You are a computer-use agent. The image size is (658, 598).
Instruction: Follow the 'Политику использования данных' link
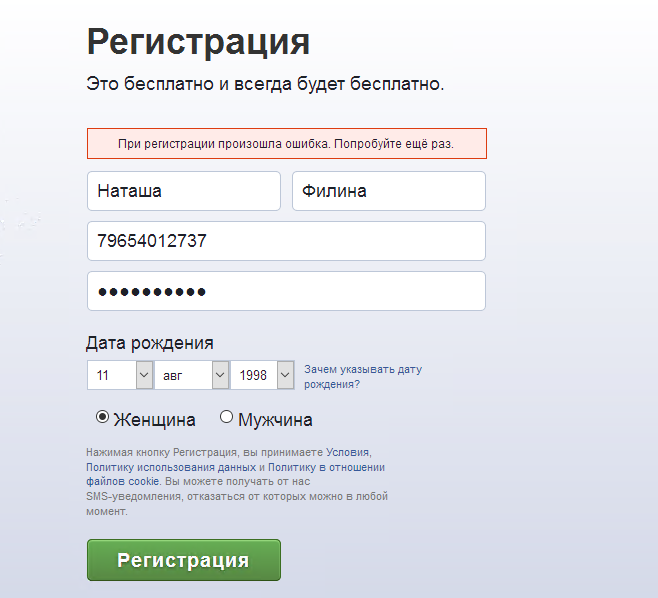pyautogui.click(x=171, y=467)
